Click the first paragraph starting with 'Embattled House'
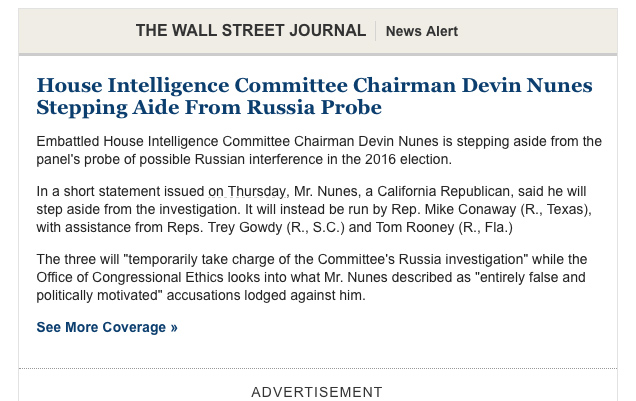Image resolution: width=636 pixels, height=401 pixels. [x=319, y=150]
